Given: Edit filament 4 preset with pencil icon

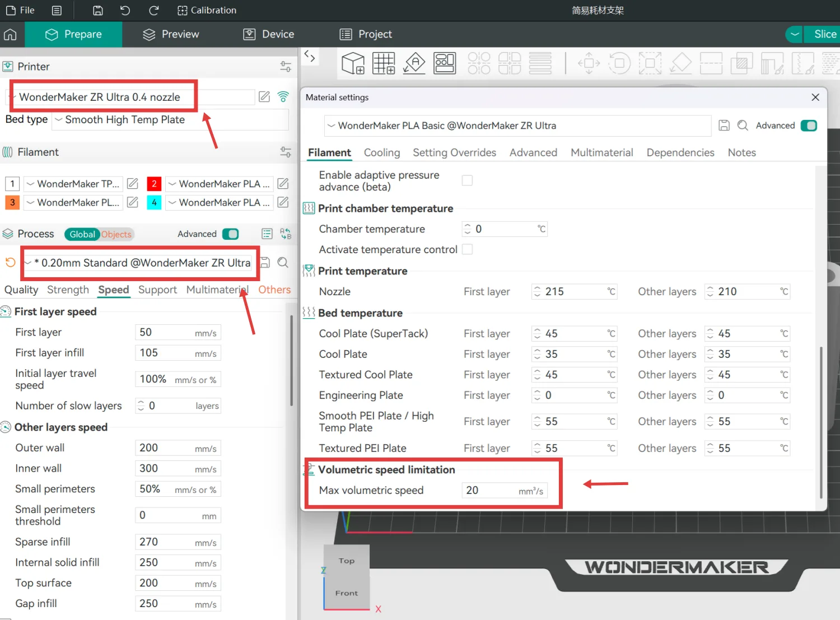Looking at the screenshot, I should click(283, 202).
